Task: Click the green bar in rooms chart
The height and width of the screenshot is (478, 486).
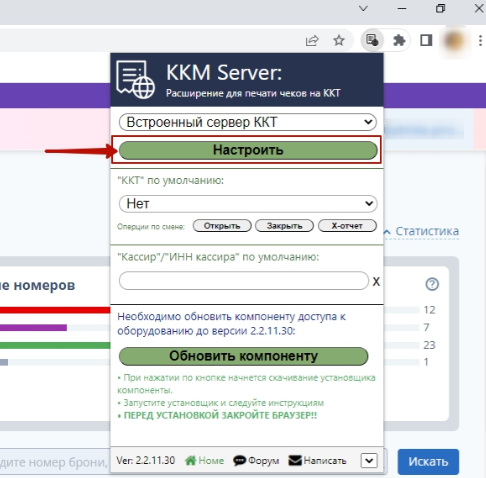Action: click(x=55, y=345)
